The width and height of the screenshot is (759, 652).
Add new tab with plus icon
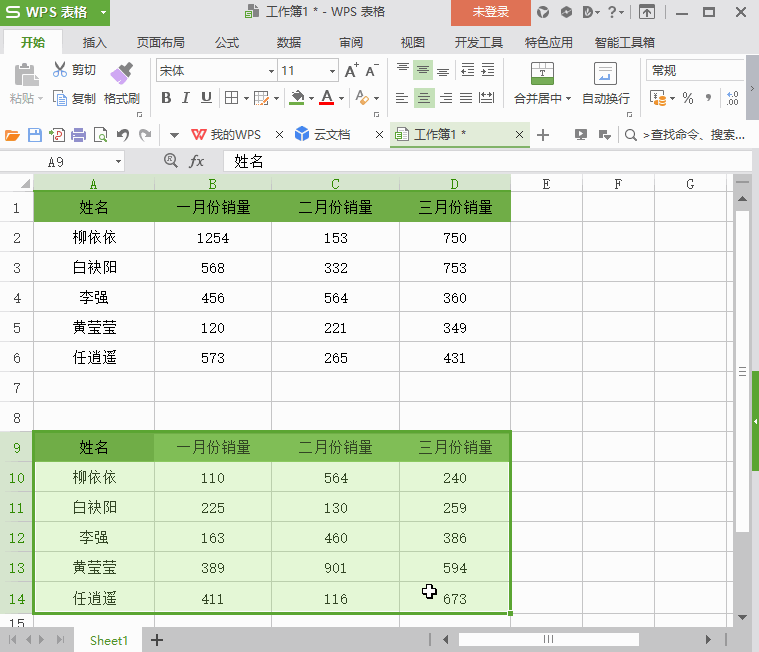pos(543,135)
